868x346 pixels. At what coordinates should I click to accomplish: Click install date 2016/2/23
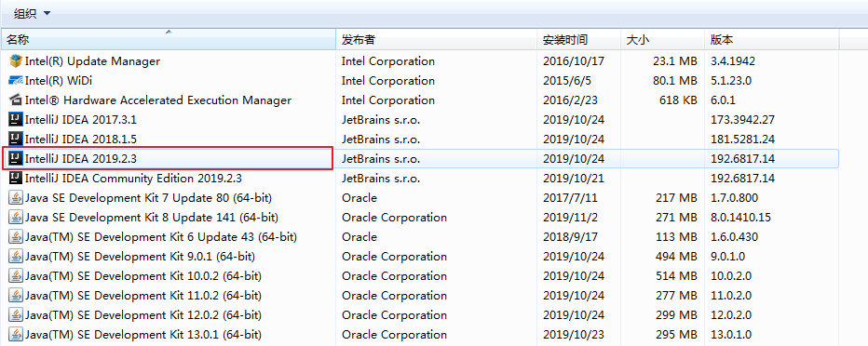571,100
